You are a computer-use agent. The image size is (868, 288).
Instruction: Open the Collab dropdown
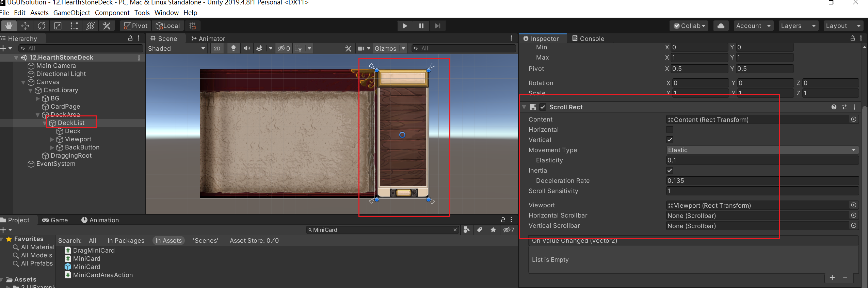[689, 26]
